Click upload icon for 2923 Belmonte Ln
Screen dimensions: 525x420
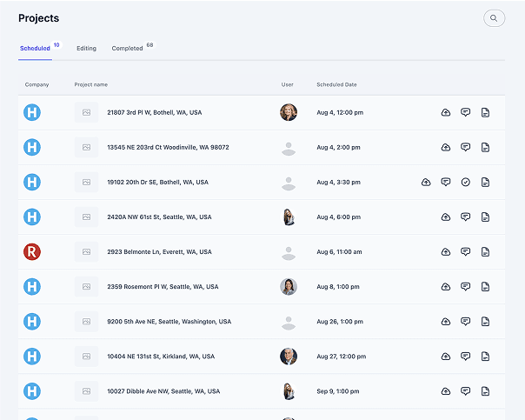point(446,252)
